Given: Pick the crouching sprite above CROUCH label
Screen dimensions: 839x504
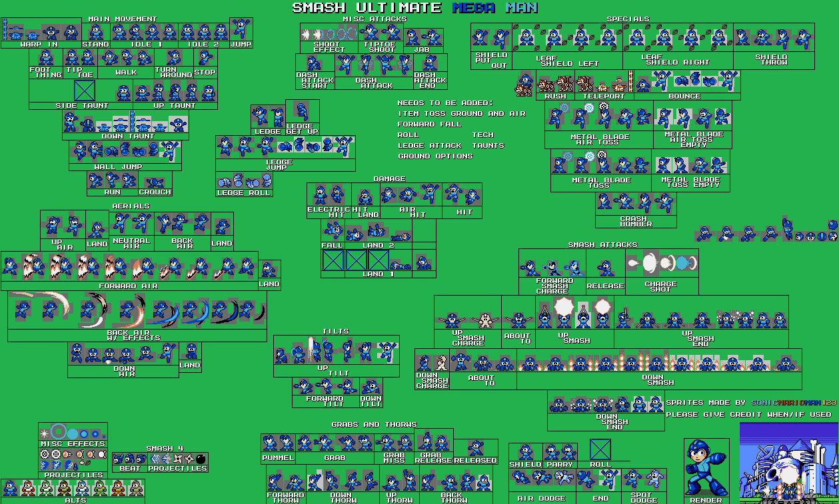Looking at the screenshot, I should tap(155, 181).
